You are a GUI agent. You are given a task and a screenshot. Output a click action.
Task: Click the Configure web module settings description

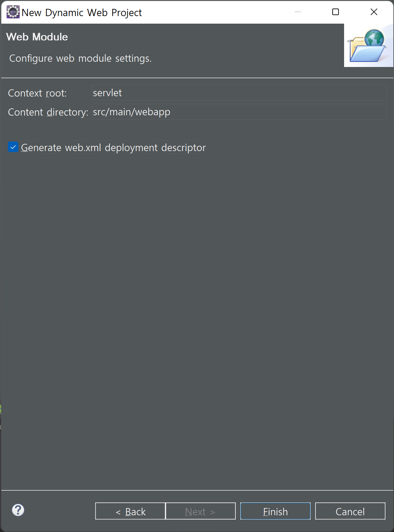click(x=80, y=58)
